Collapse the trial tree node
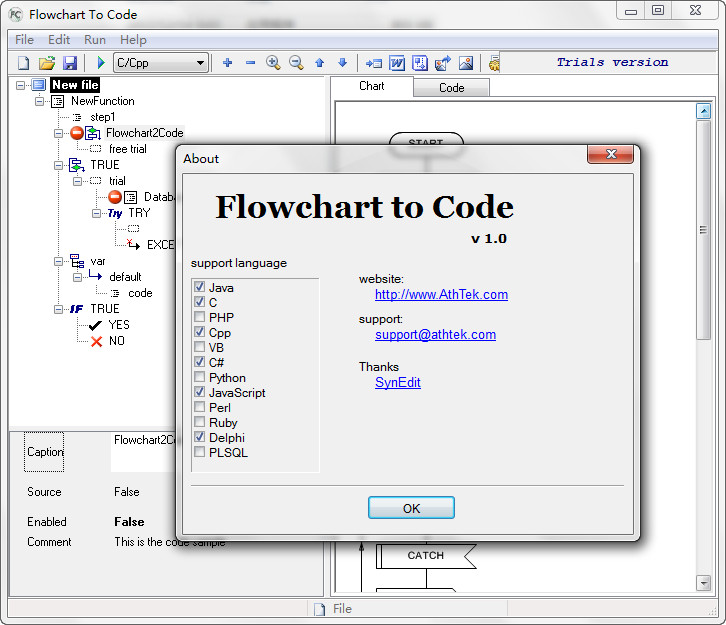Screen dimensions: 726x625 tap(77, 181)
